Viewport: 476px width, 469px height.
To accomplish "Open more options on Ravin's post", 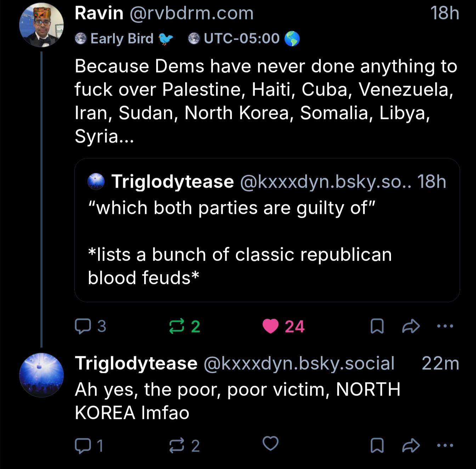I will point(445,326).
